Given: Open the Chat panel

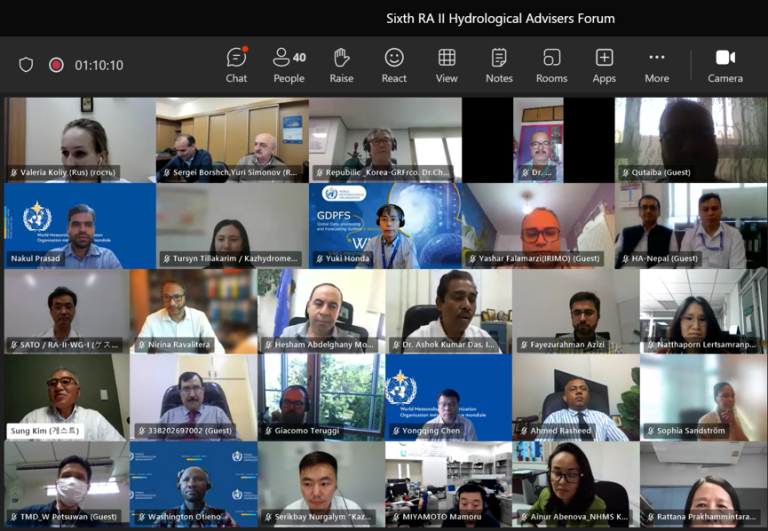Looking at the screenshot, I should point(236,65).
